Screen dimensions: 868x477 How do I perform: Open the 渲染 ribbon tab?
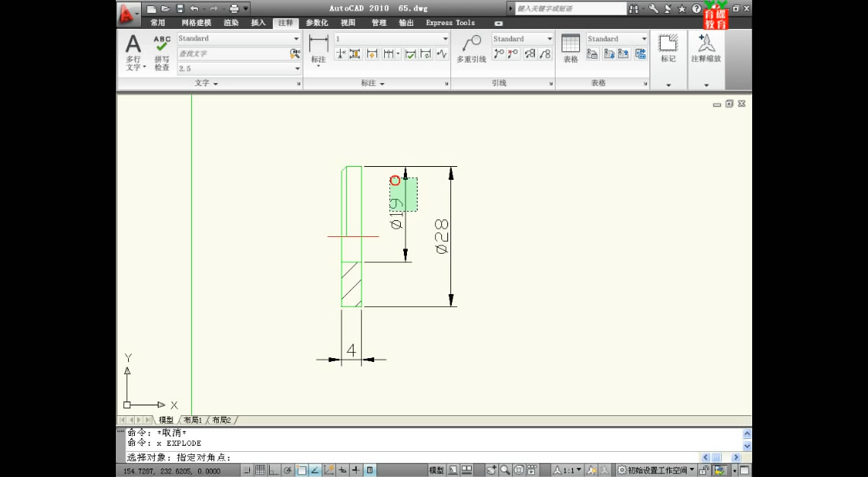click(232, 23)
